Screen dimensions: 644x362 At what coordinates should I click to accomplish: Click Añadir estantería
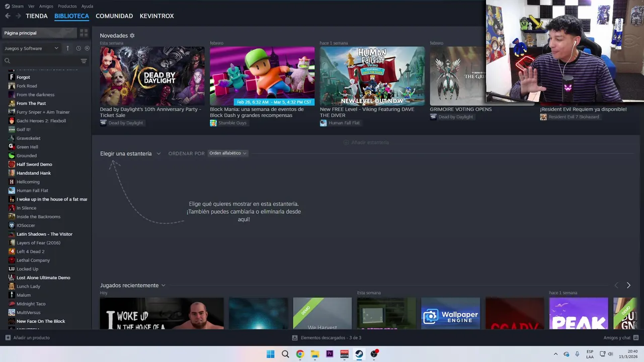pyautogui.click(x=366, y=143)
